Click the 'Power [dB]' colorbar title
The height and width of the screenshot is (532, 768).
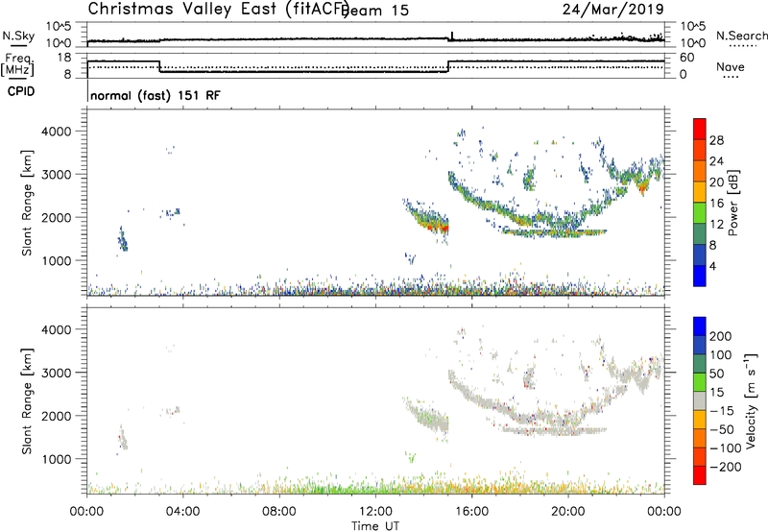pos(733,203)
